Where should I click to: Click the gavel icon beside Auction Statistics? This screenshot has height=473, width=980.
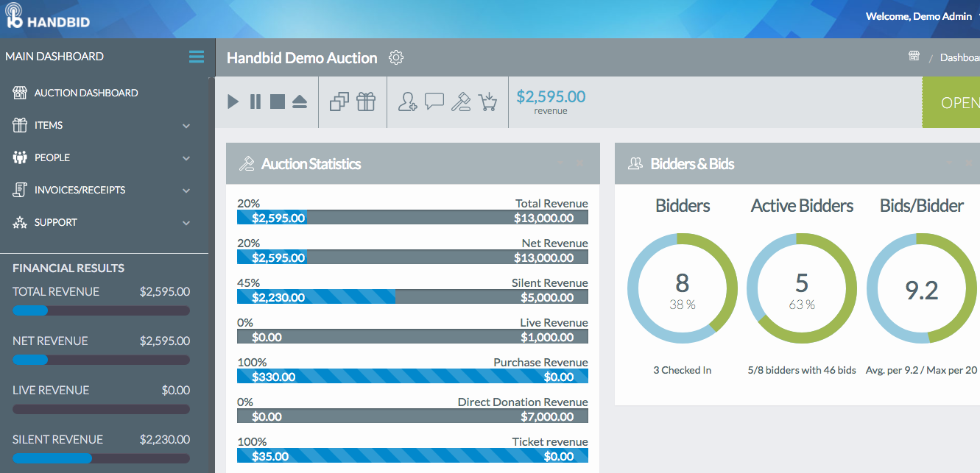pos(247,164)
